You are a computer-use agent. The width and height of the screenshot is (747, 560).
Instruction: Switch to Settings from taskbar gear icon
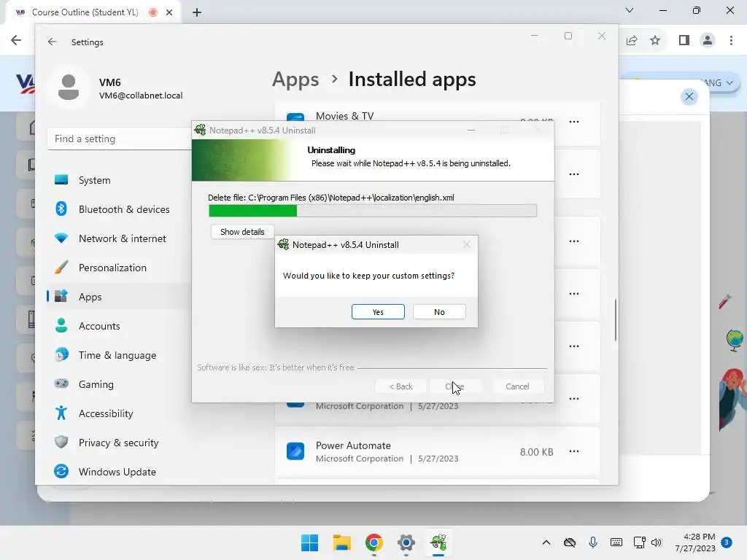click(406, 542)
